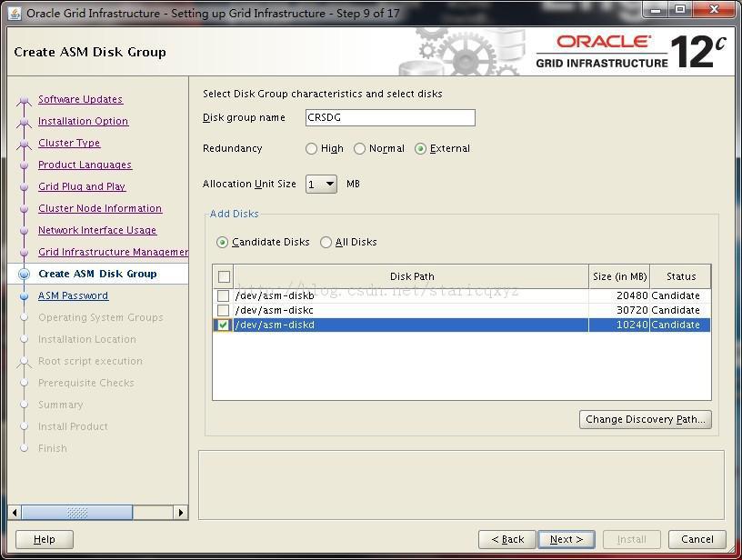Check the /dev/asm-diskc checkbox
The image size is (742, 560).
(x=223, y=310)
